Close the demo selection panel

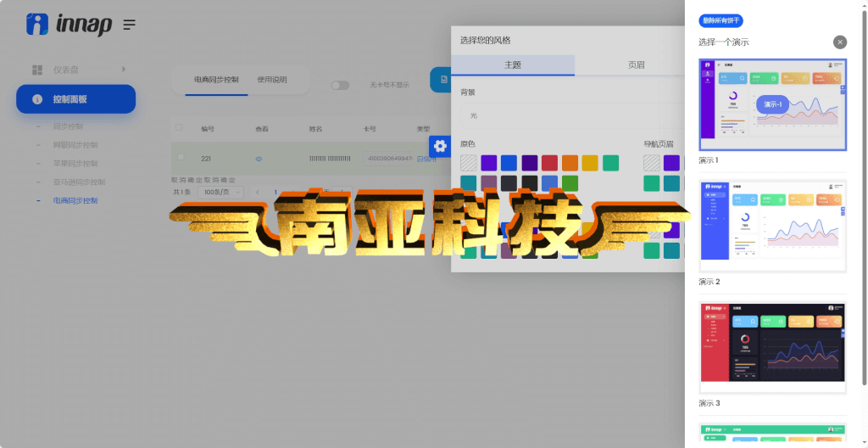[x=840, y=42]
